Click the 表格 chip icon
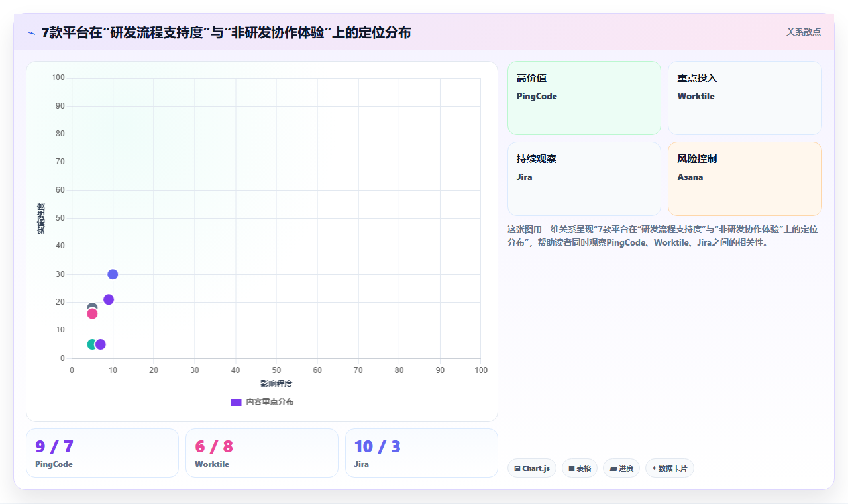Screen dimensions: 848x504 click(x=572, y=468)
